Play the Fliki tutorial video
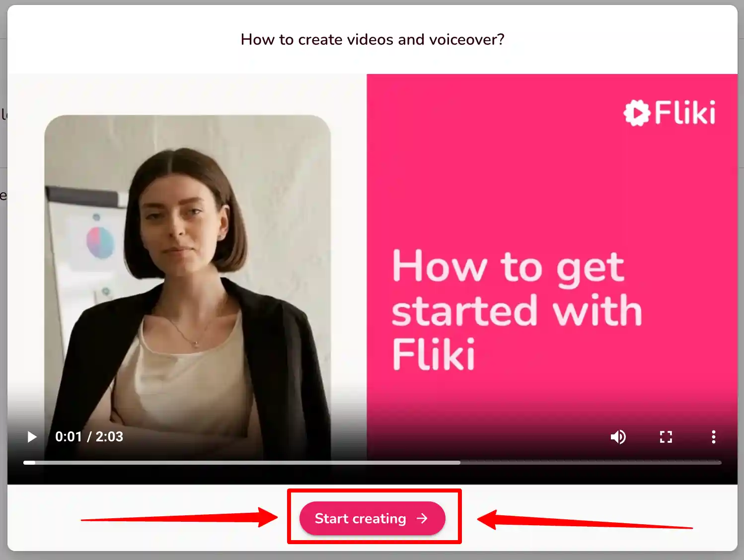This screenshot has width=744, height=560. (x=32, y=437)
